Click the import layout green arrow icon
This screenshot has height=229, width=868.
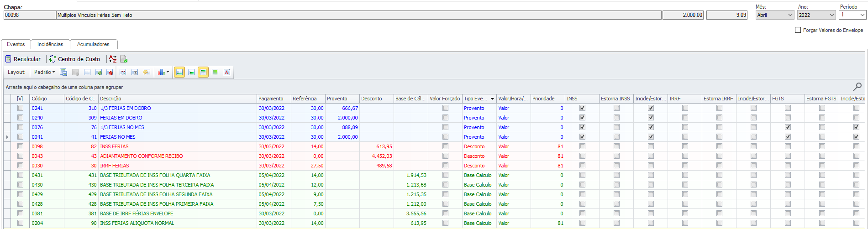click(x=99, y=72)
